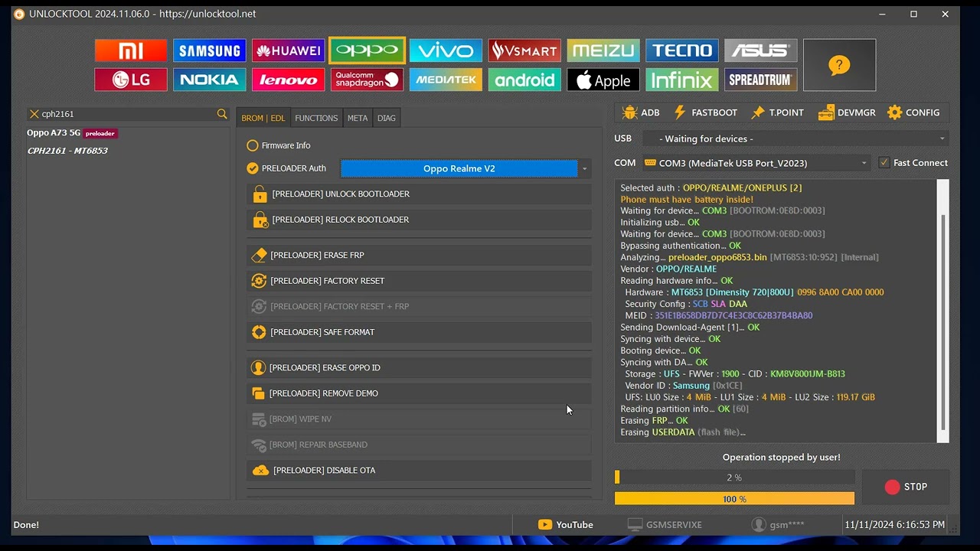This screenshot has height=551, width=980.
Task: Click the search magnifier icon
Action: click(222, 114)
